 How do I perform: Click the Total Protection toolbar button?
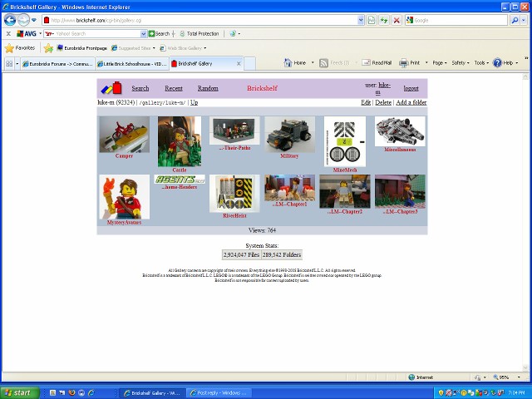pyautogui.click(x=199, y=33)
